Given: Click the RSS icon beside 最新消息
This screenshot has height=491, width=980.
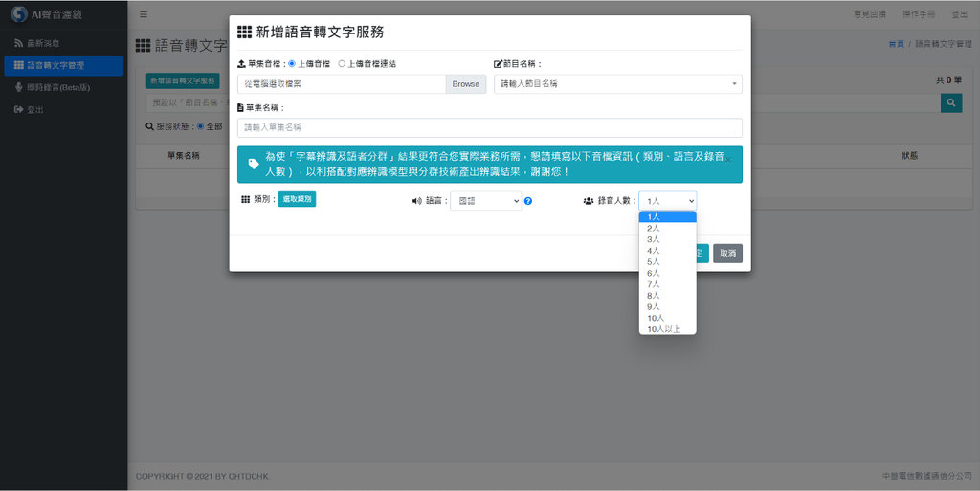Looking at the screenshot, I should pos(19,43).
